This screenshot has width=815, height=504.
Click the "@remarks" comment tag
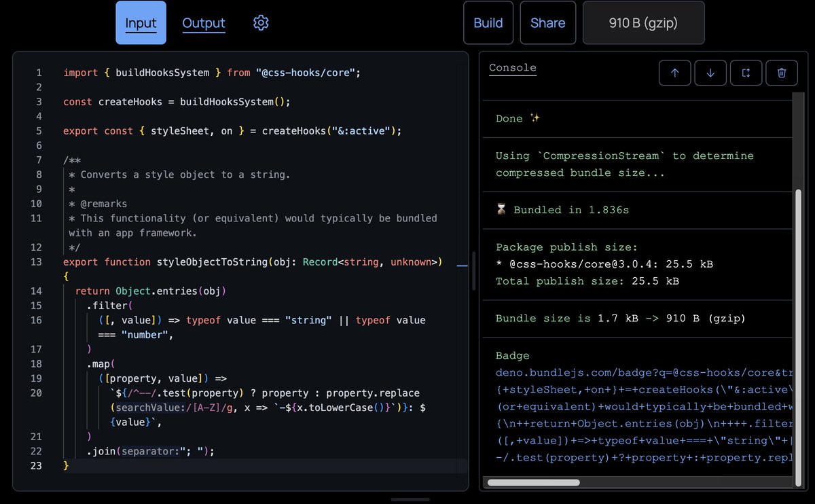pyautogui.click(x=104, y=203)
